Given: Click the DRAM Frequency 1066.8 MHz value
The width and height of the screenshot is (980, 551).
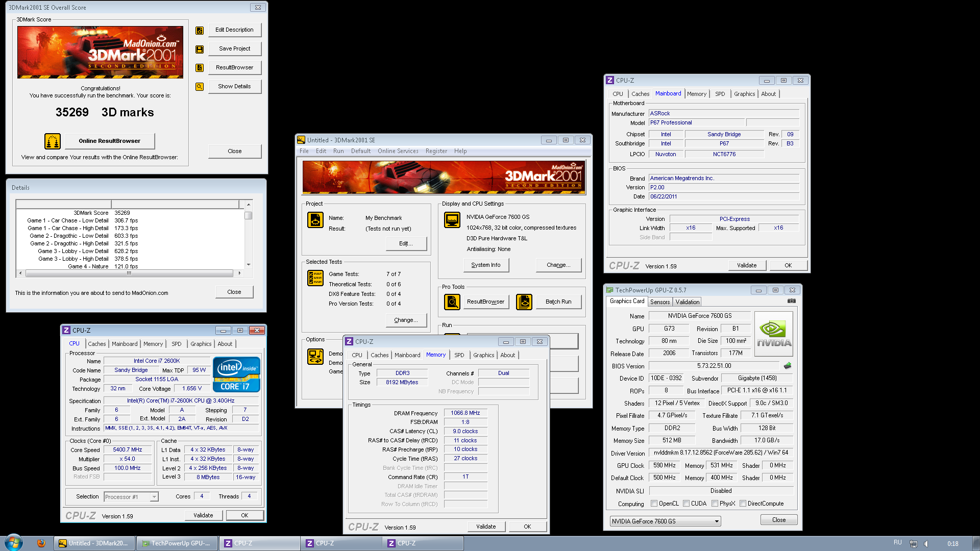Looking at the screenshot, I should coord(465,413).
